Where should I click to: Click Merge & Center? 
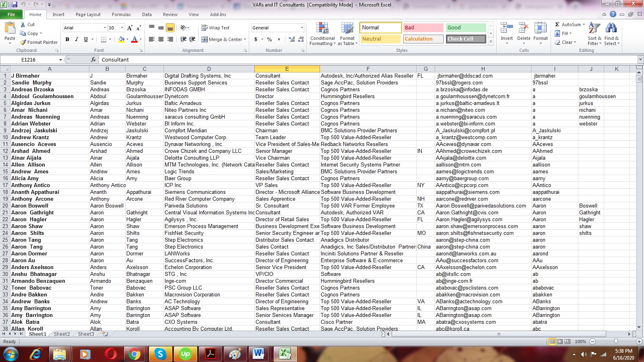[222, 39]
